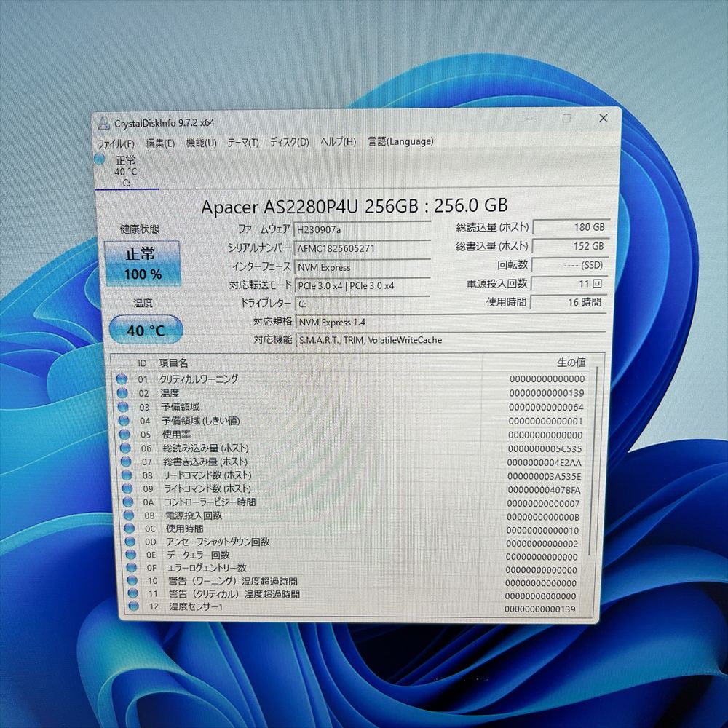Open the テーマ(T) menu
Viewport: 728px width, 728px height.
pyautogui.click(x=243, y=143)
